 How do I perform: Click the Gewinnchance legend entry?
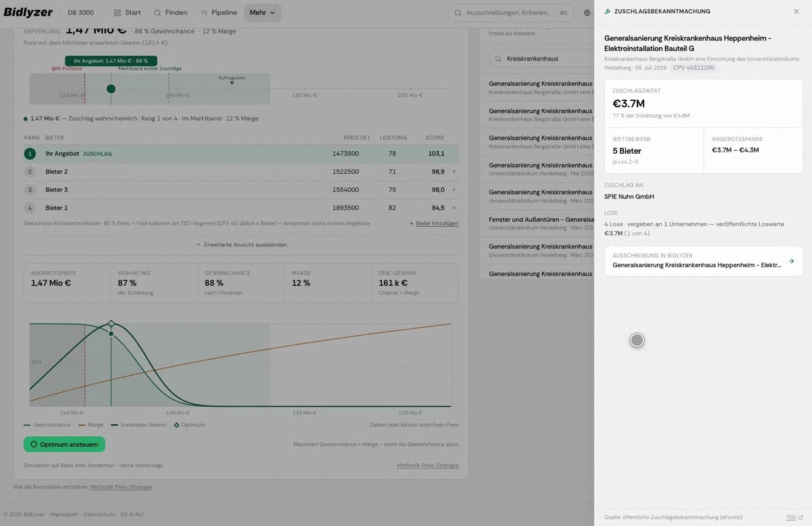[47, 425]
